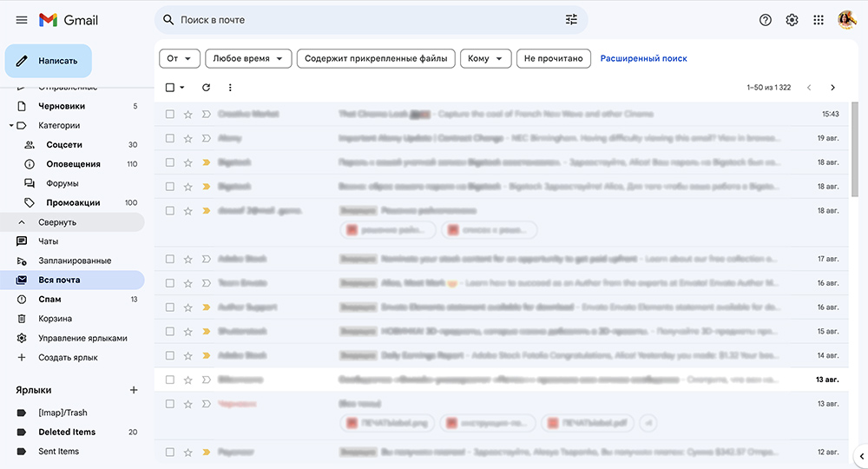Viewport: 868px width, 469px height.
Task: Open the main menu hamburger icon
Action: point(22,20)
